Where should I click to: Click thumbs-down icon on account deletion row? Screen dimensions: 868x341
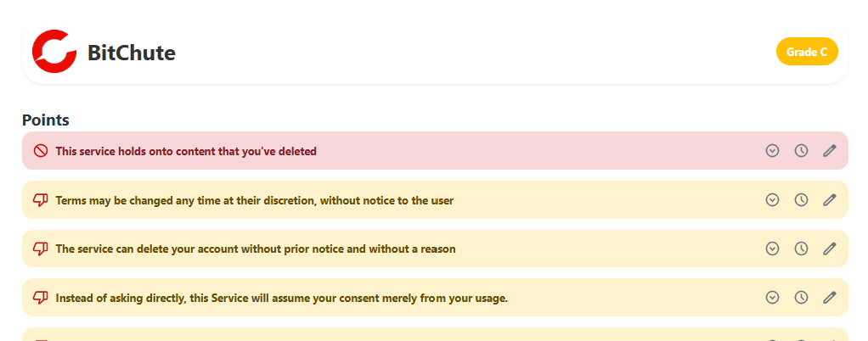point(40,249)
